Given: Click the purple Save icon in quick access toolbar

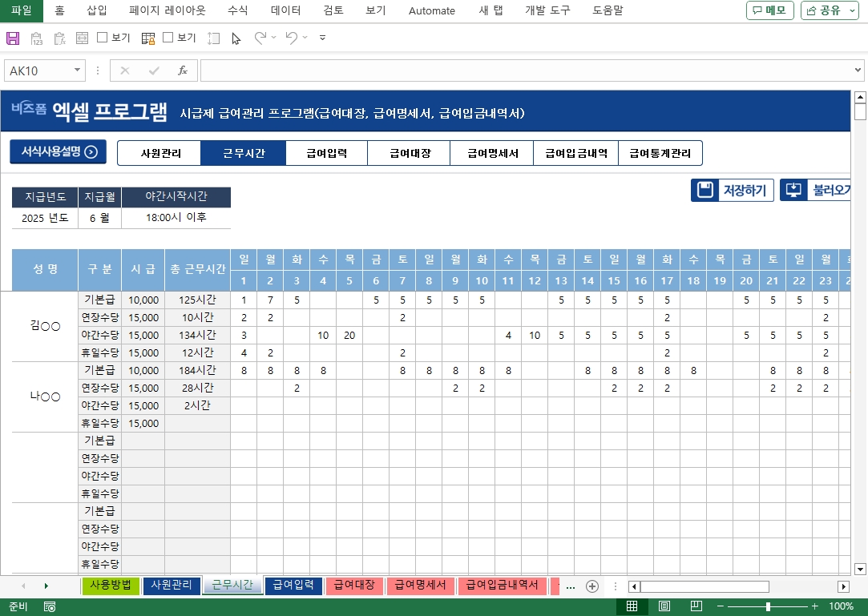Looking at the screenshot, I should point(13,38).
